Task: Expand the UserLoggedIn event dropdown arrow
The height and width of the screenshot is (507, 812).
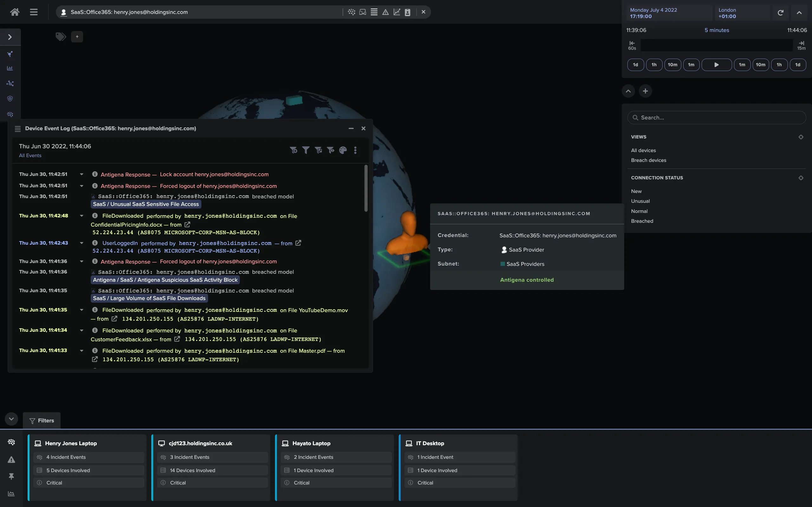Action: [x=81, y=243]
